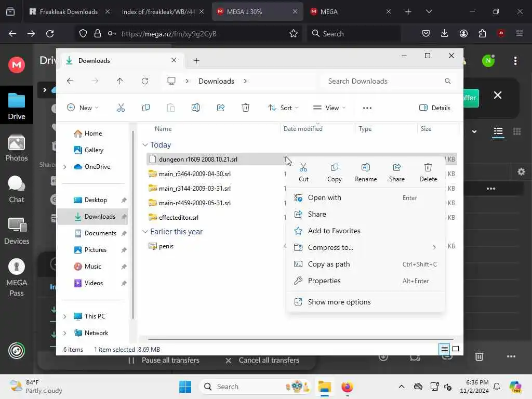
Task: Choose Open with from context menu
Action: coord(366,197)
